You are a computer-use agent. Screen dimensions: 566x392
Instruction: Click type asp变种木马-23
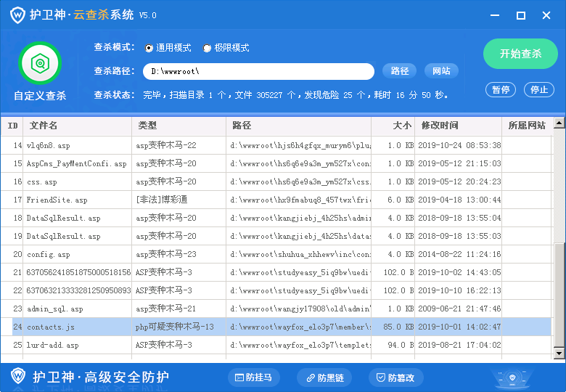click(x=166, y=254)
